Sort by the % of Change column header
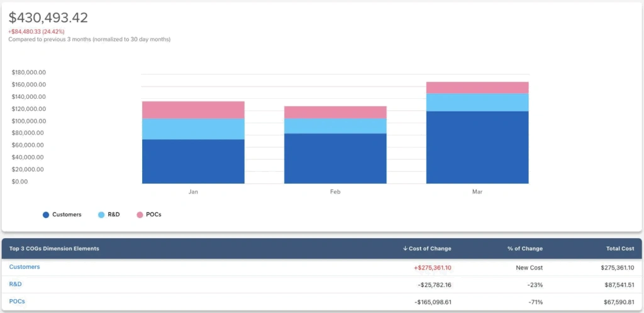 click(x=525, y=249)
